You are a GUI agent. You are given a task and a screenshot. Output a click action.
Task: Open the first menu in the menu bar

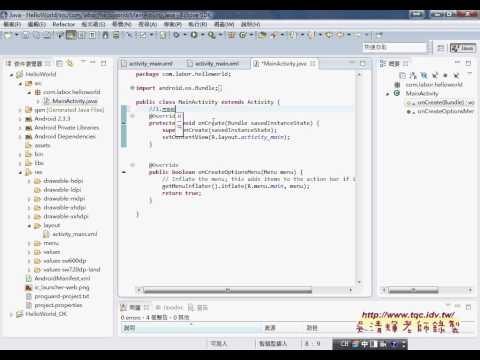12,24
